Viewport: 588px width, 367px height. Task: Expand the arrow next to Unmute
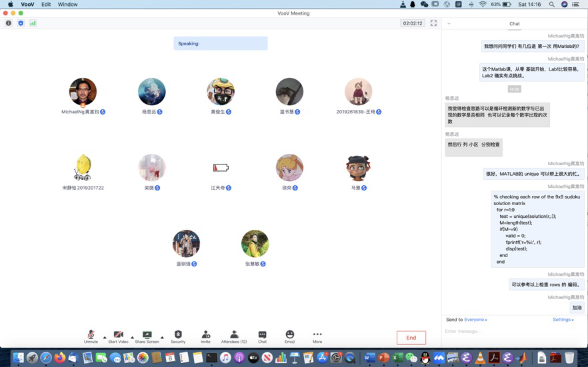(105, 337)
